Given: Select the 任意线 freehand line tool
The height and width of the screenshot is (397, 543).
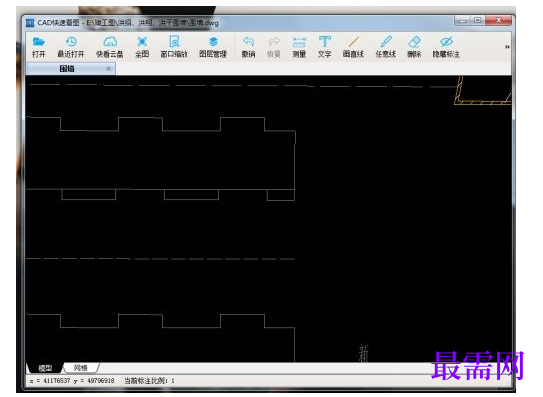Looking at the screenshot, I should point(385,47).
